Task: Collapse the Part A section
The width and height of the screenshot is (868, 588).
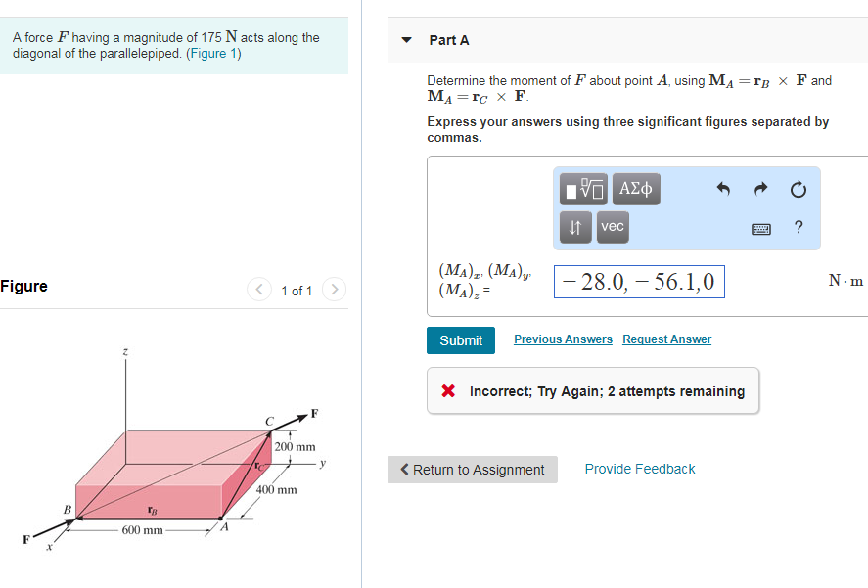Action: (405, 40)
